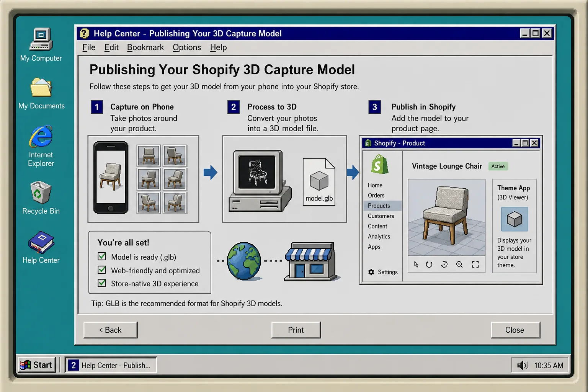
Task: Click the Vintage Lounge Chair title
Action: (x=447, y=166)
